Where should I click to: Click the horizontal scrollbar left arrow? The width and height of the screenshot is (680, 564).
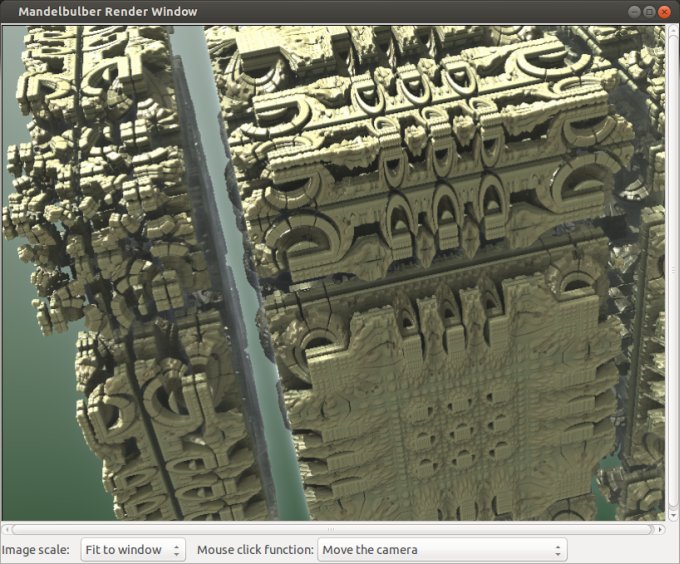point(7,529)
